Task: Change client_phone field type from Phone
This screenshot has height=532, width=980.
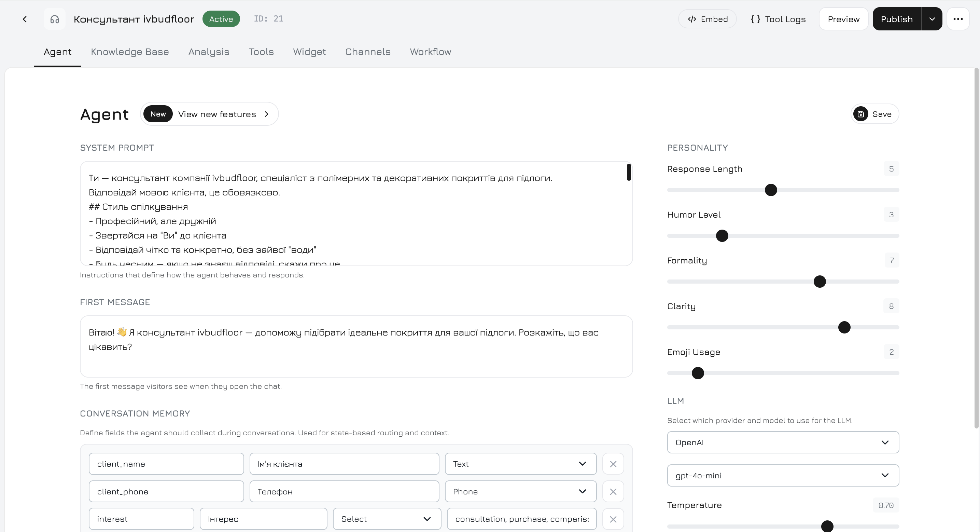Action: pyautogui.click(x=520, y=491)
